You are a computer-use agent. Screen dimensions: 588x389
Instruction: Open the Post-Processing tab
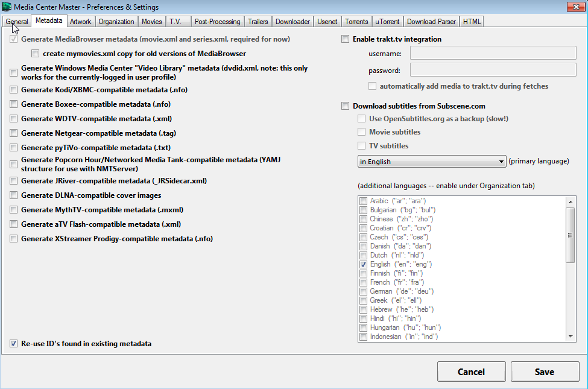(218, 22)
